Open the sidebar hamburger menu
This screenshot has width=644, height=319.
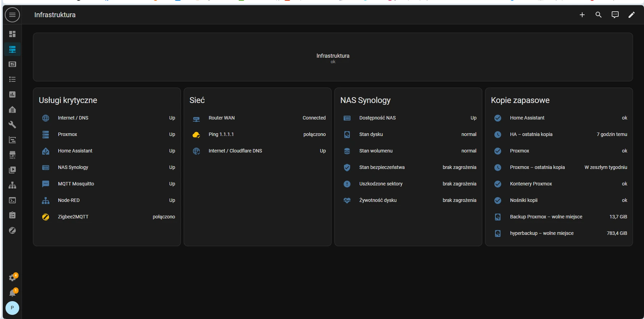pyautogui.click(x=12, y=15)
